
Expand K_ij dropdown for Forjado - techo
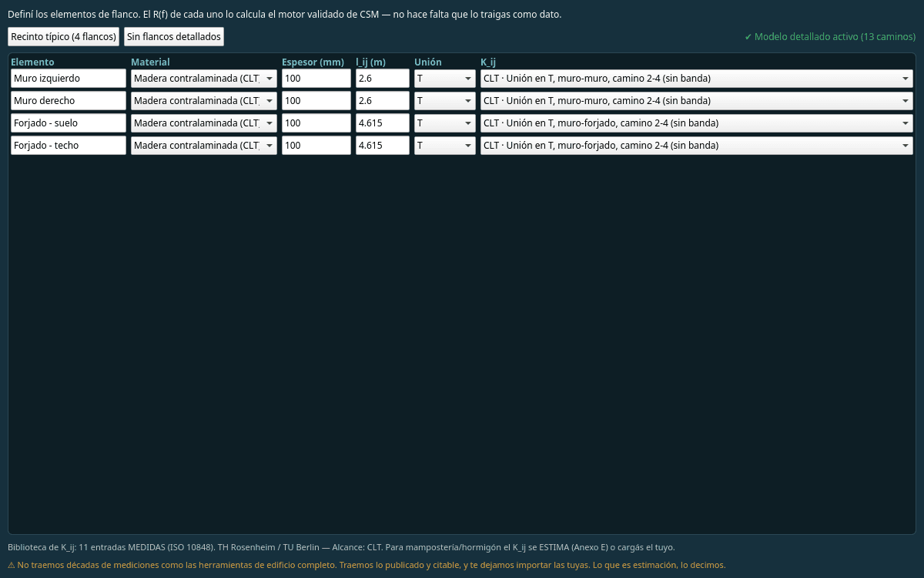click(697, 145)
